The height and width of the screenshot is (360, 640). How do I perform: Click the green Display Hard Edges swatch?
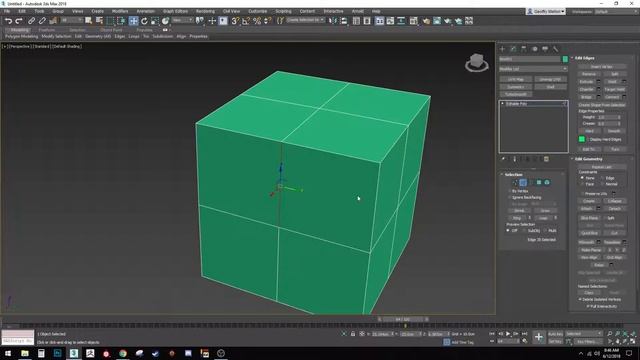click(x=582, y=139)
